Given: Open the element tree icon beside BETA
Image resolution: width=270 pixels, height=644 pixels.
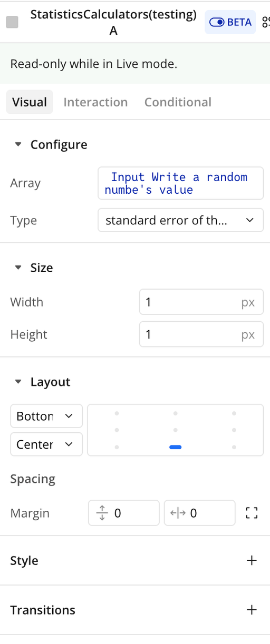Looking at the screenshot, I should tap(265, 22).
